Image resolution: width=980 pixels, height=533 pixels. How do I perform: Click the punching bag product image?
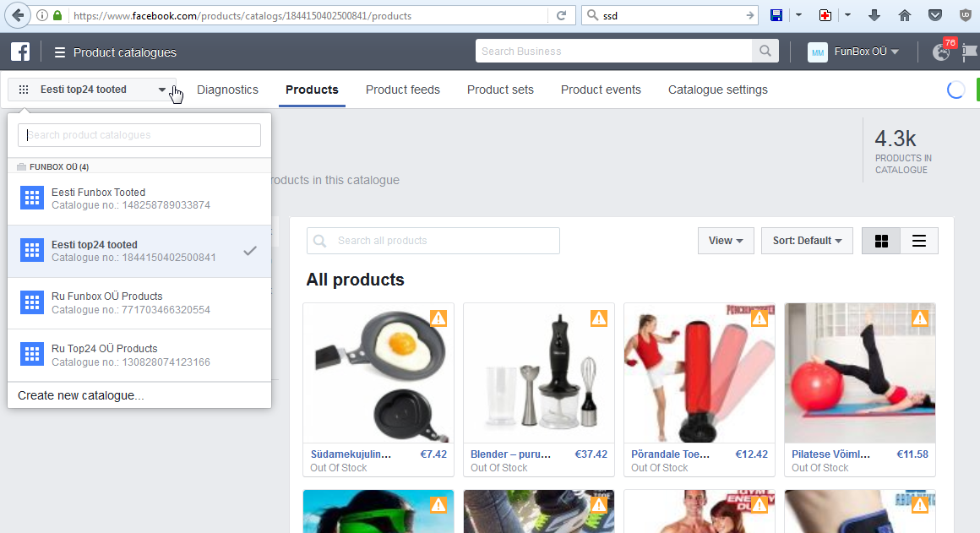(700, 373)
